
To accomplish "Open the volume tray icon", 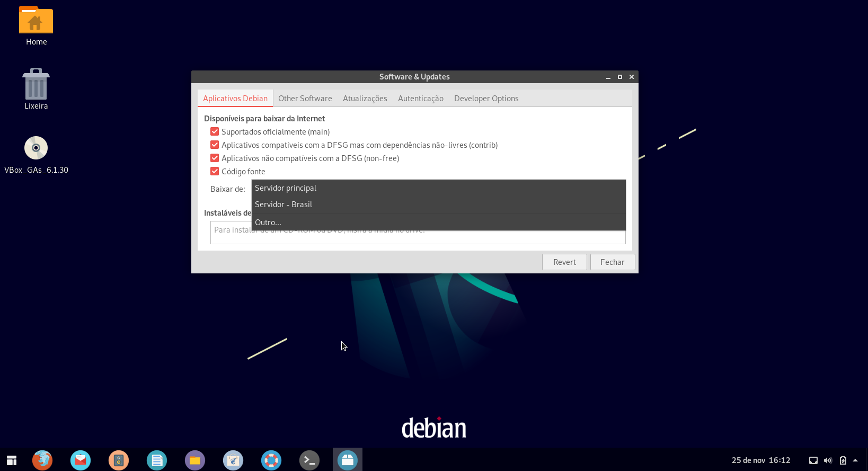I will click(x=828, y=460).
